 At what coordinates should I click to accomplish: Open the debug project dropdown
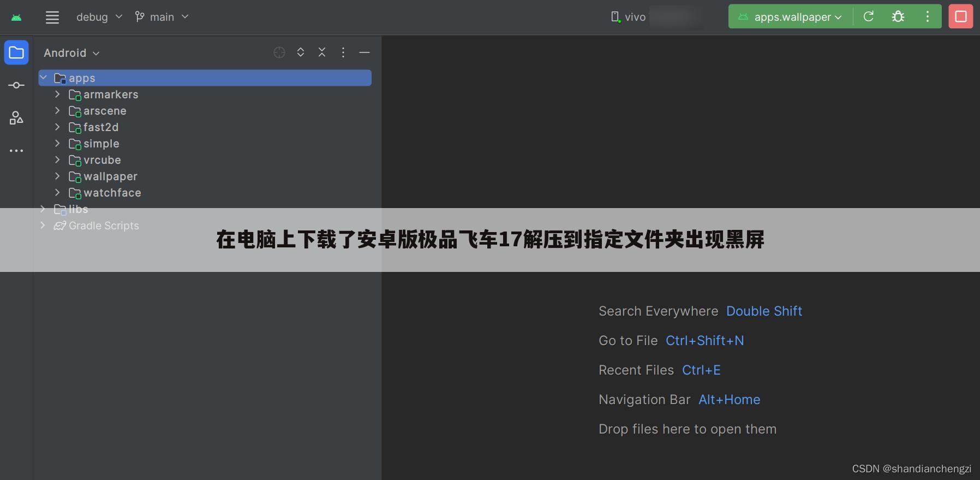point(99,17)
